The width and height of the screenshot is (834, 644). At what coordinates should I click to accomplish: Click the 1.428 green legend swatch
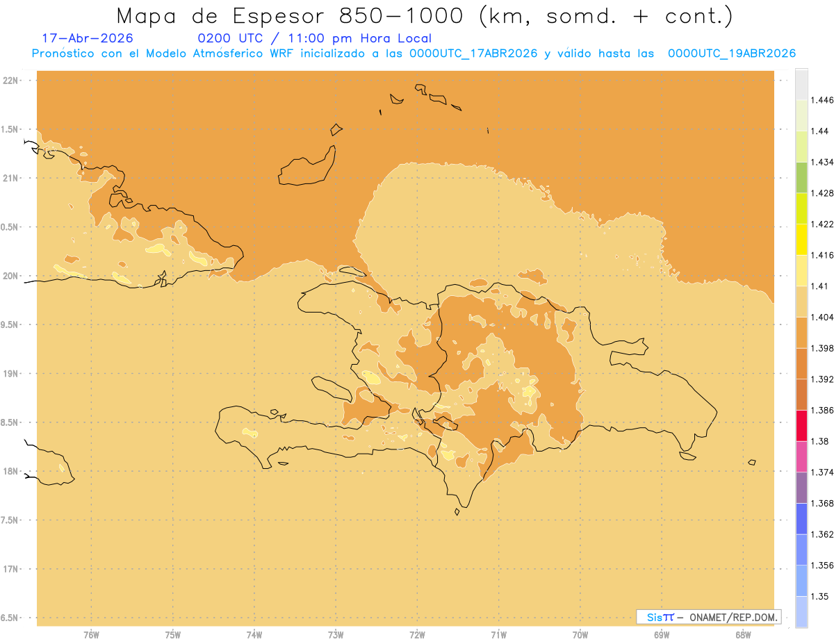801,177
